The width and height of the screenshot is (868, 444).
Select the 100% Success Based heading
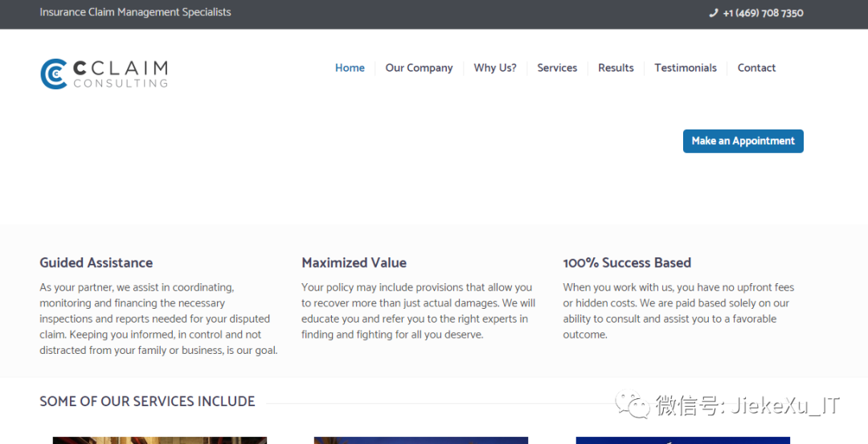(x=627, y=263)
